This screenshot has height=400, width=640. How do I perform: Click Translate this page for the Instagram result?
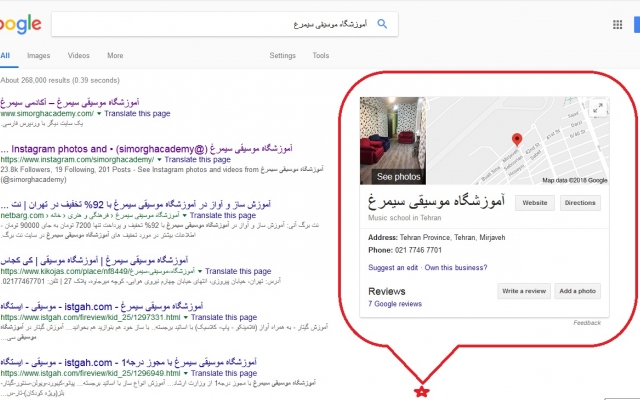[198, 160]
